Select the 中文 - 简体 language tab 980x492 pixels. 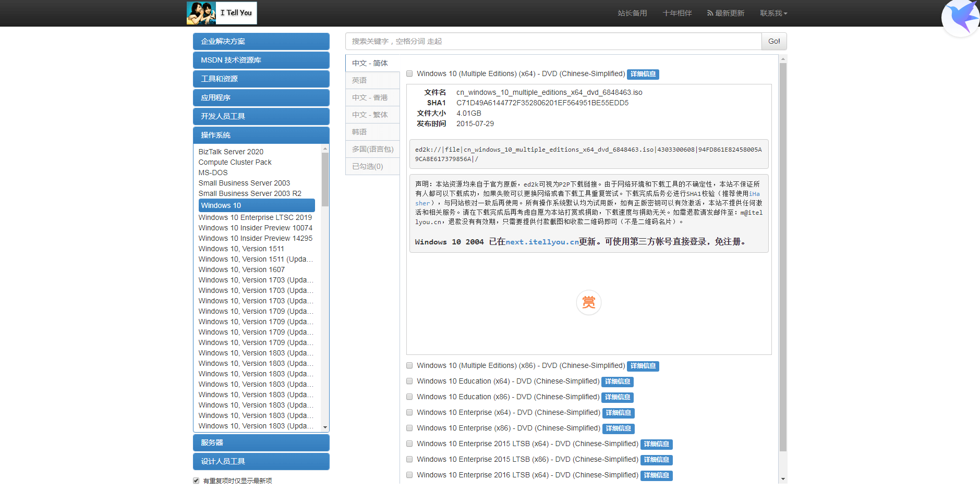[x=372, y=63]
